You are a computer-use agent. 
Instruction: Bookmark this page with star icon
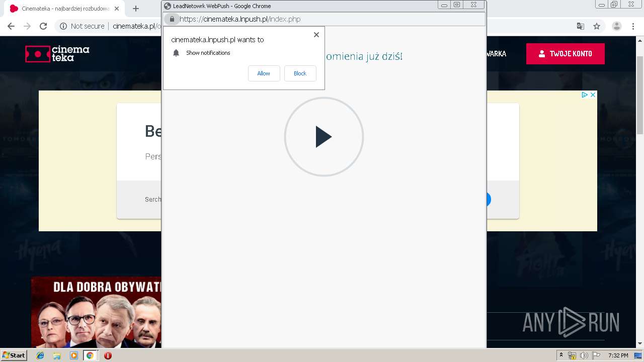pyautogui.click(x=597, y=26)
